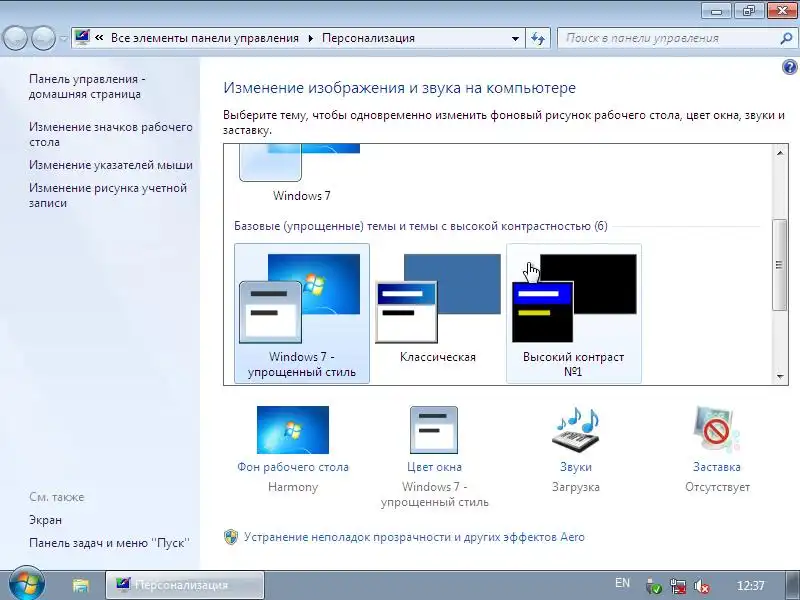
Task: Click the Звуки text link
Action: [576, 467]
